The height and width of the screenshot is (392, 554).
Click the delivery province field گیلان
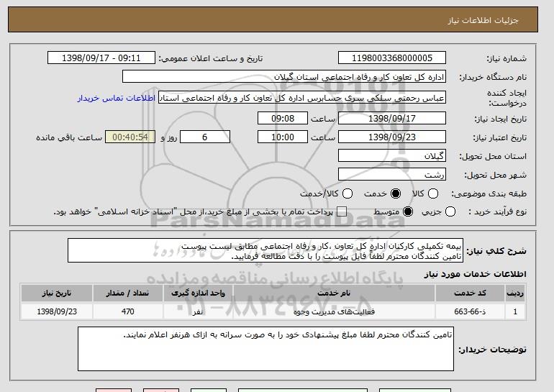(392, 156)
